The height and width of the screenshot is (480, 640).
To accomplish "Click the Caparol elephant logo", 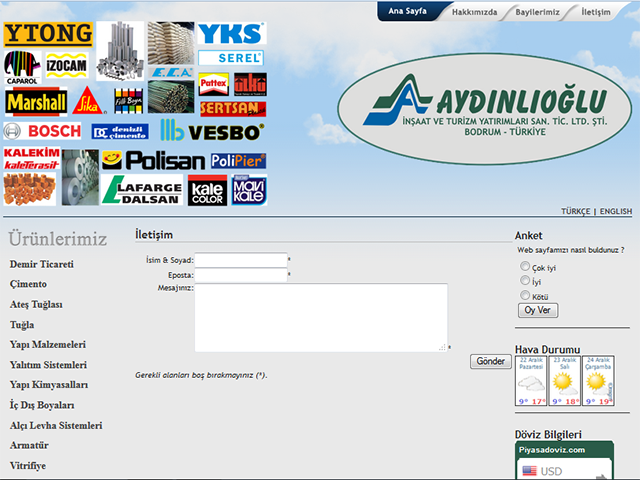I will (x=22, y=67).
